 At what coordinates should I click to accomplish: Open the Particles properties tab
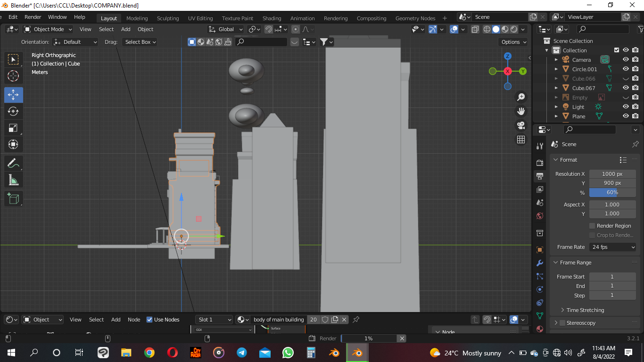(540, 276)
